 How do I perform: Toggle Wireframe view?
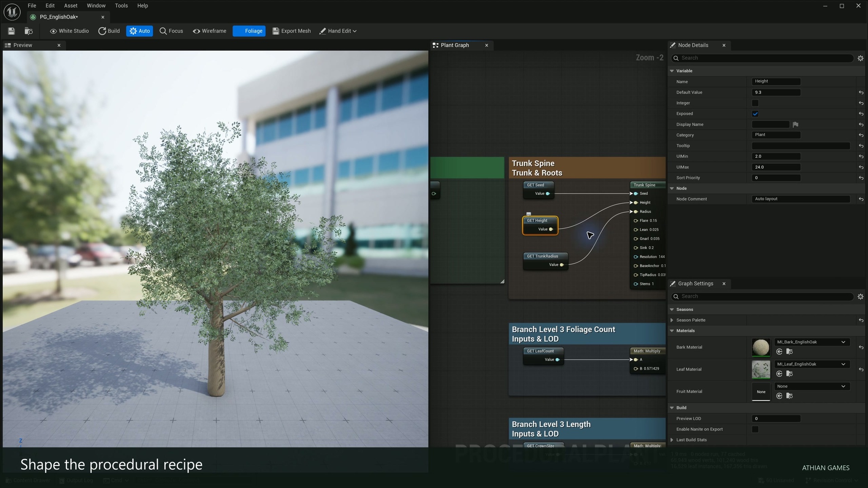(209, 31)
